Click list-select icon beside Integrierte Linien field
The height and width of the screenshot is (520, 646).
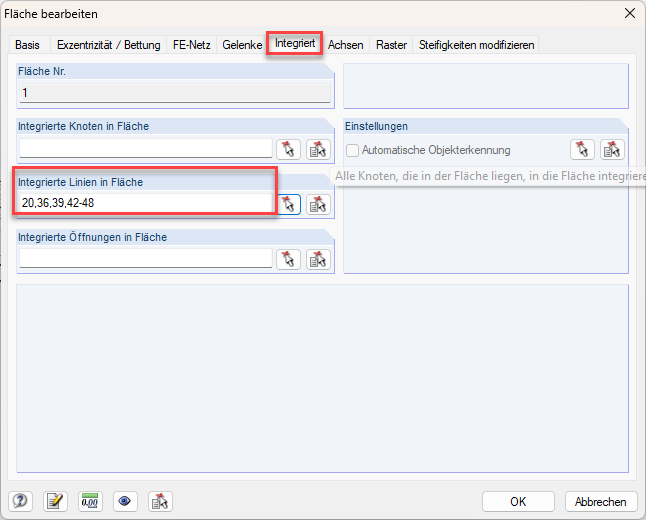click(318, 204)
